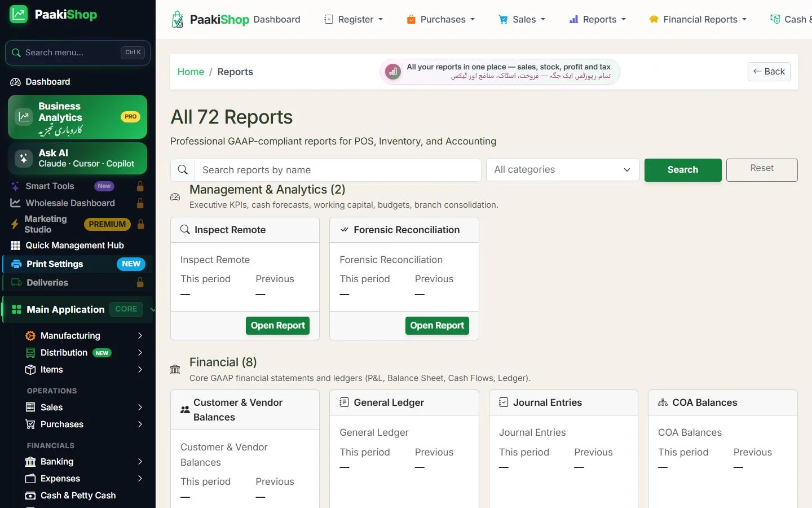The image size is (812, 508).
Task: Click the Management & Analytics gauge icon
Action: pyautogui.click(x=175, y=197)
